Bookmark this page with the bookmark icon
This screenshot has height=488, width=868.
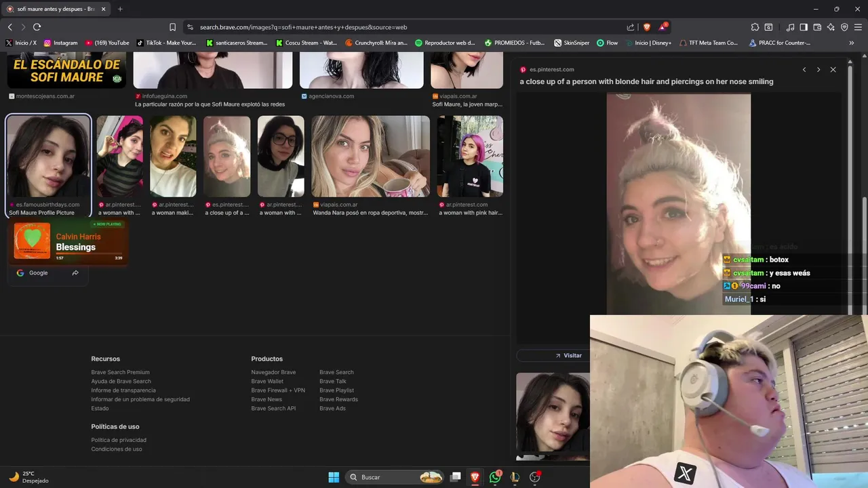(x=172, y=27)
